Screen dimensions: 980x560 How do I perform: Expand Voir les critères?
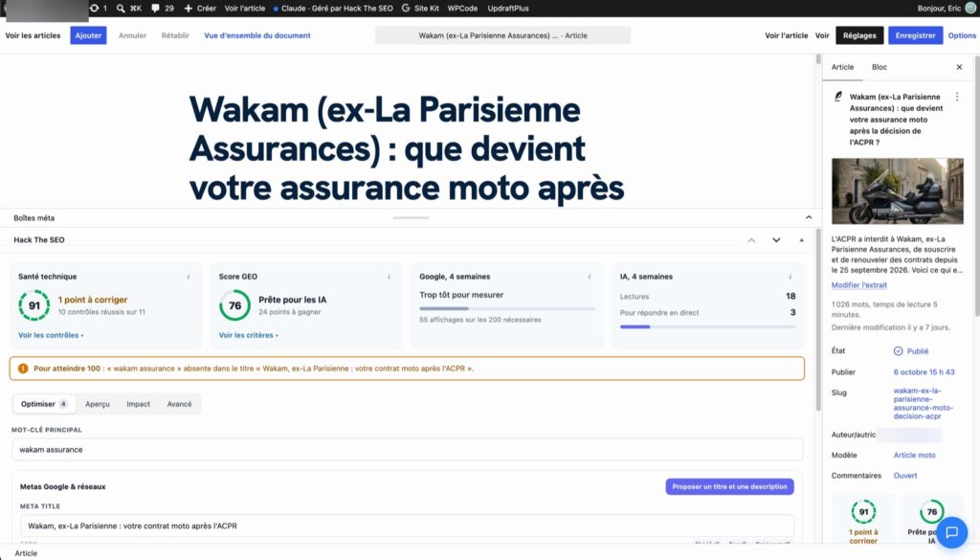point(248,335)
